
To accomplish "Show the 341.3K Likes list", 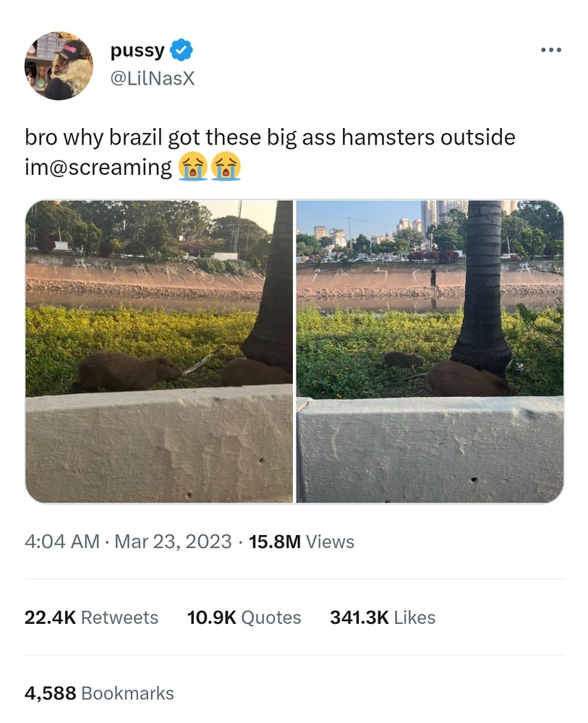I will (x=383, y=617).
